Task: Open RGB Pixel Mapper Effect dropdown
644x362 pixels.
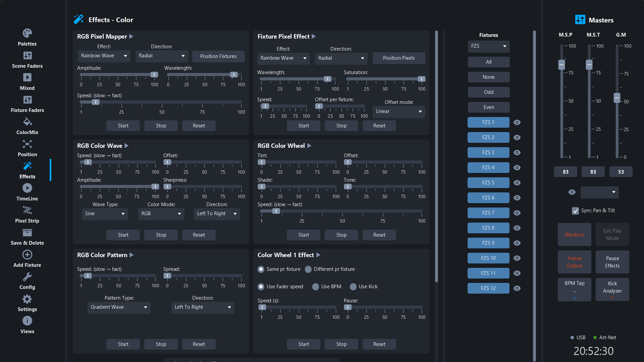Action: (x=104, y=56)
